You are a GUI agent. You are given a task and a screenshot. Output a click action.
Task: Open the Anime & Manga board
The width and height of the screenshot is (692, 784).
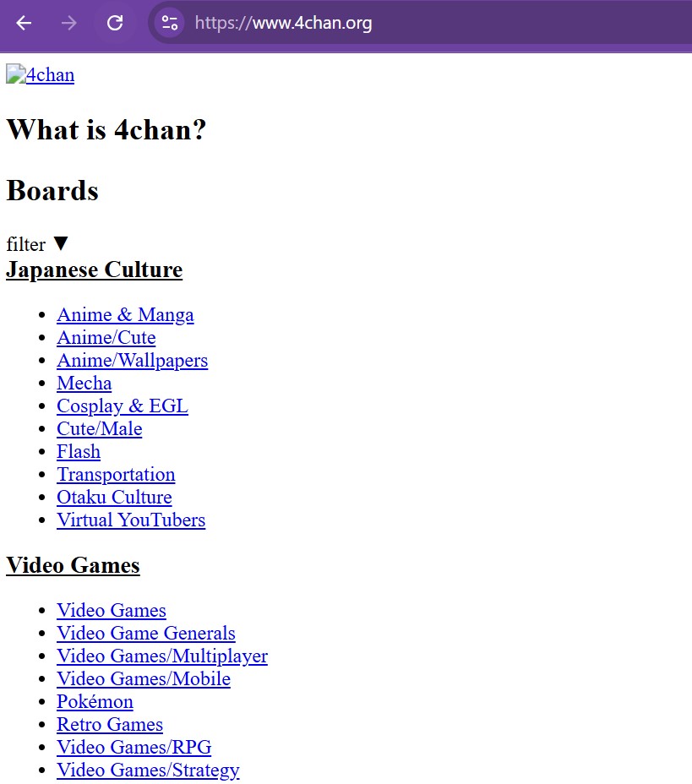125,315
